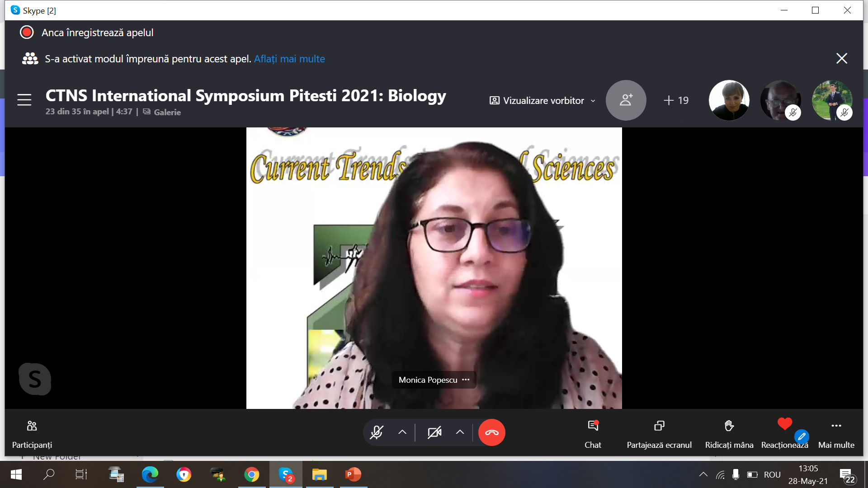Screen dimensions: 868x488
Task: Open Google Chrome from the taskbar
Action: tap(252, 474)
